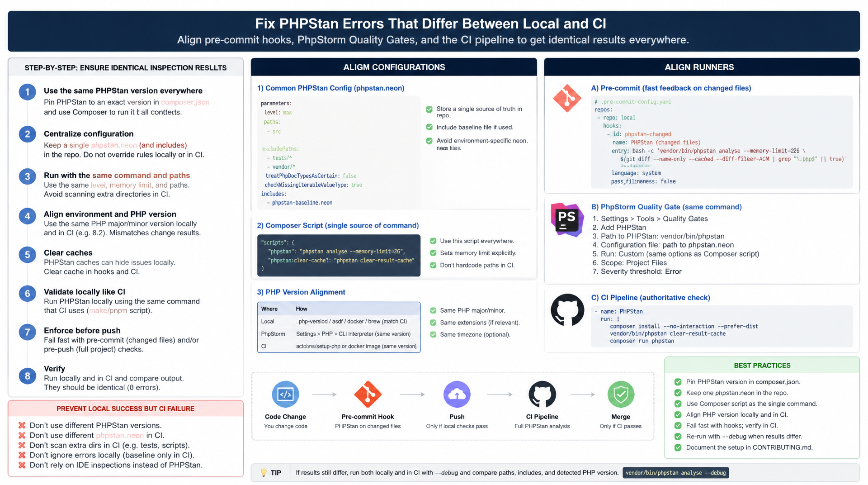Click the 'vendor/bin/phpstan analyse --debug' command chip
This screenshot has width=868, height=485.
(675, 473)
